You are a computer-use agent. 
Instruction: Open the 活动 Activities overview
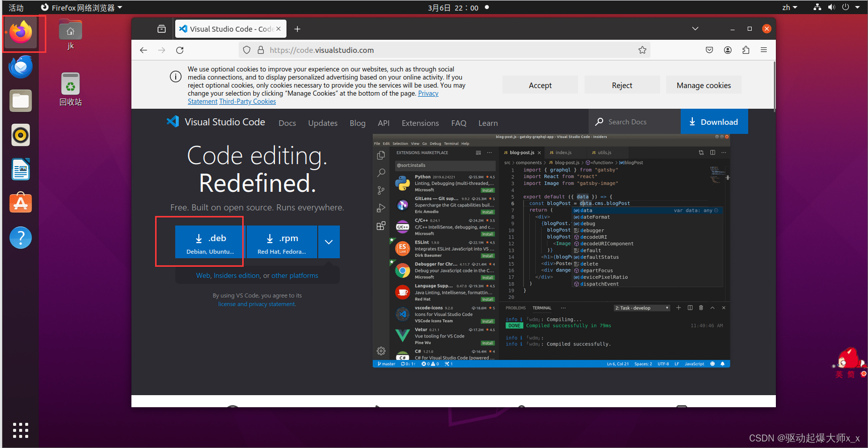click(16, 8)
